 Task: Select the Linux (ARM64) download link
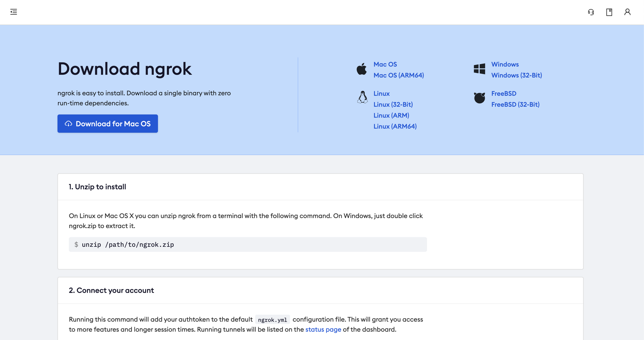(395, 126)
